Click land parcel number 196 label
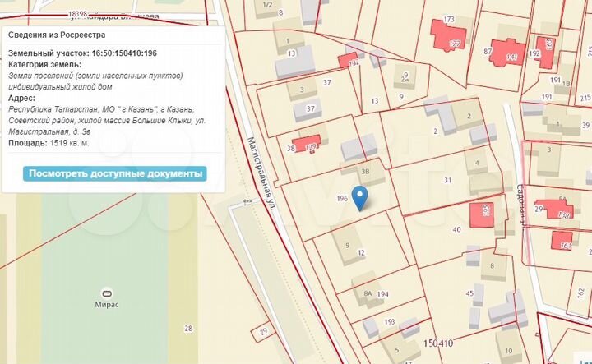Viewport: 592px width, 364px height. (342, 198)
